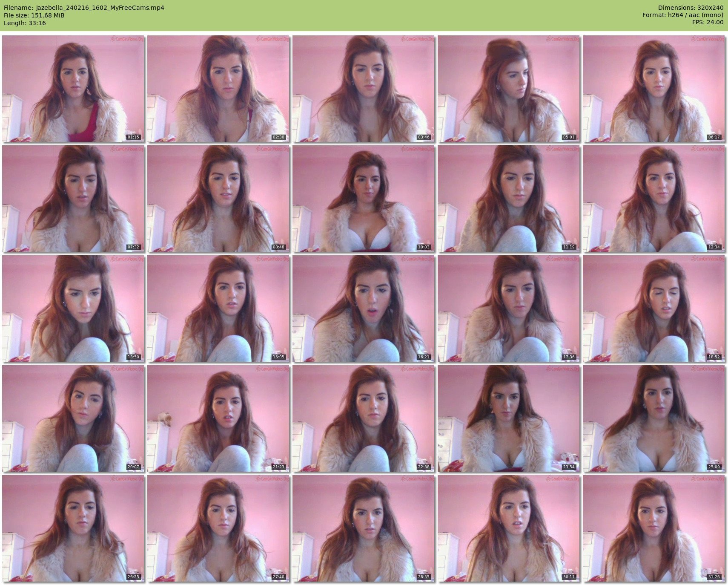Image resolution: width=728 pixels, height=585 pixels.
Task: Open the thumbnail at 16:21
Action: coord(364,308)
